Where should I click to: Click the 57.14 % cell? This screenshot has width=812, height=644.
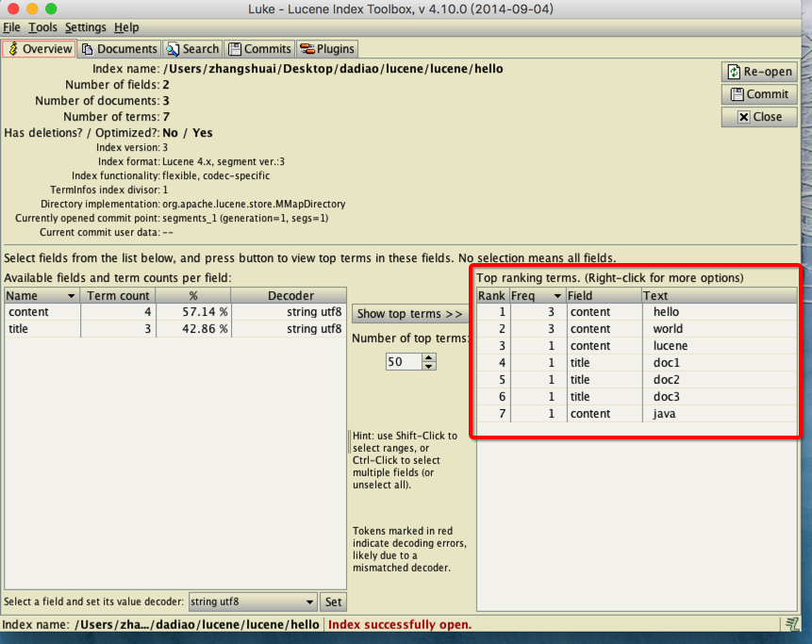point(193,312)
